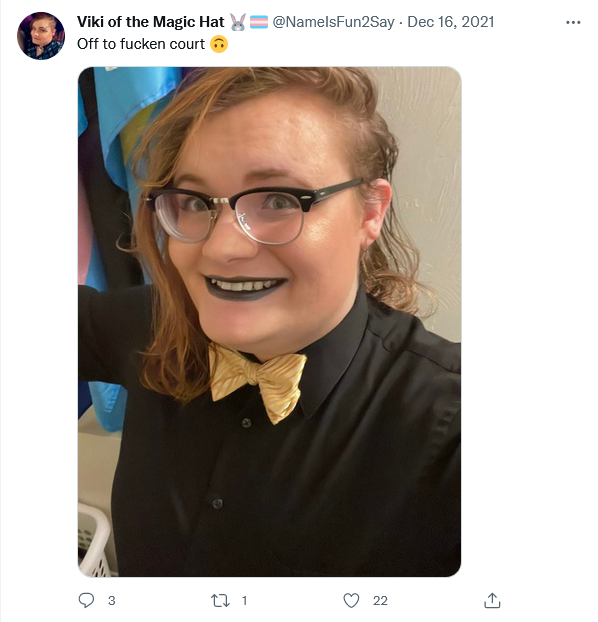Enlarge the attached selfie photo
Viewport: 598px width, 622px height.
coord(269,322)
